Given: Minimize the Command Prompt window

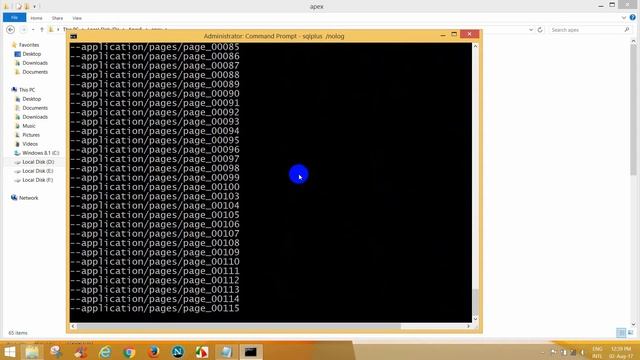Looking at the screenshot, I should point(443,36).
